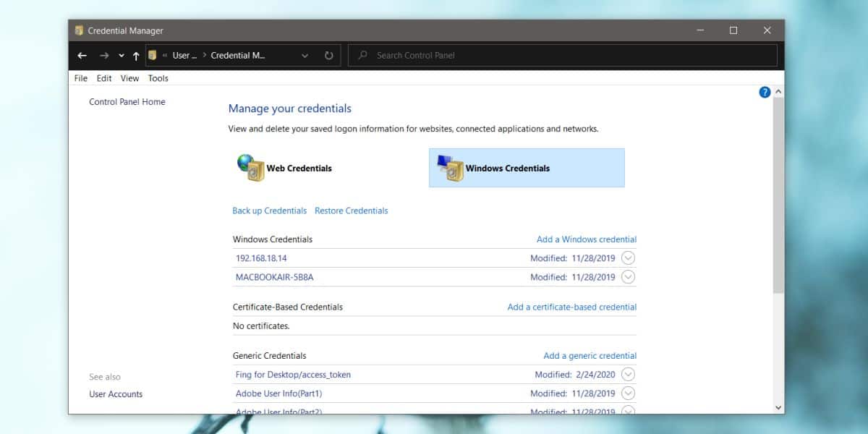
Task: Expand the 192.168.18.14 credential chevron
Action: (x=628, y=258)
